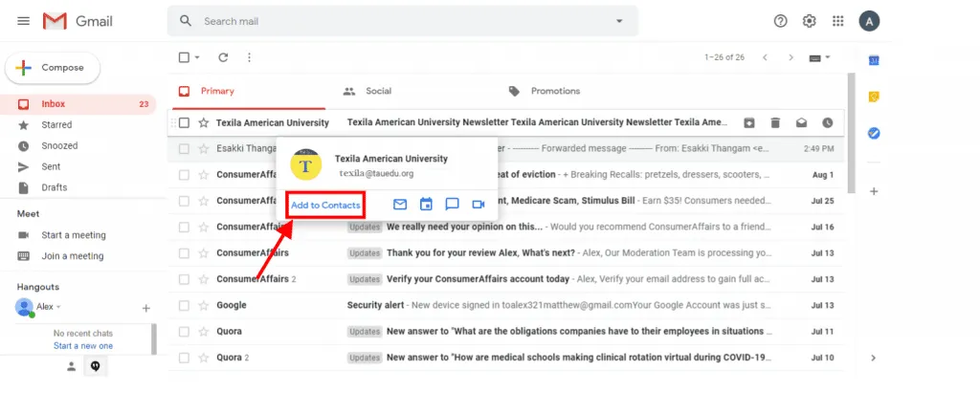Select the Texila American University email checkbox
This screenshot has height=413, width=980.
click(184, 123)
